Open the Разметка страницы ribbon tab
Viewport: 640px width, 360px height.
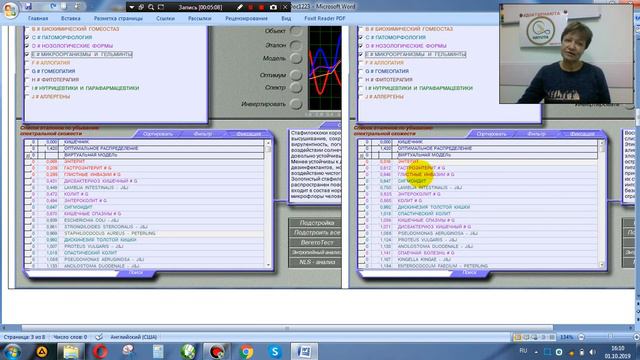point(118,18)
